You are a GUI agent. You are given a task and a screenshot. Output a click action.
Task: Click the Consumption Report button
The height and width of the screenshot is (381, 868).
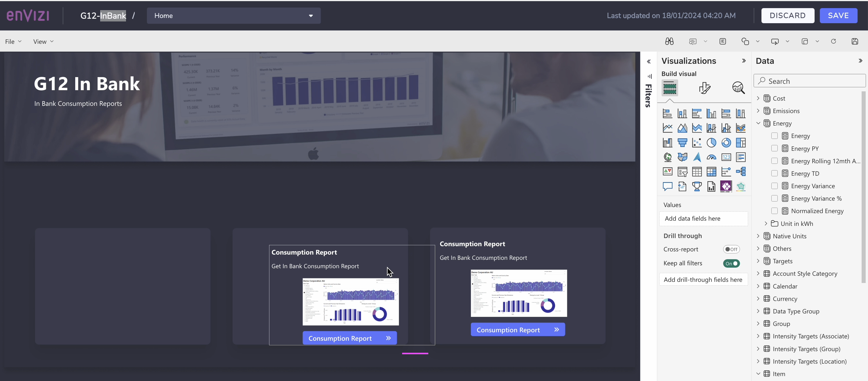click(350, 338)
